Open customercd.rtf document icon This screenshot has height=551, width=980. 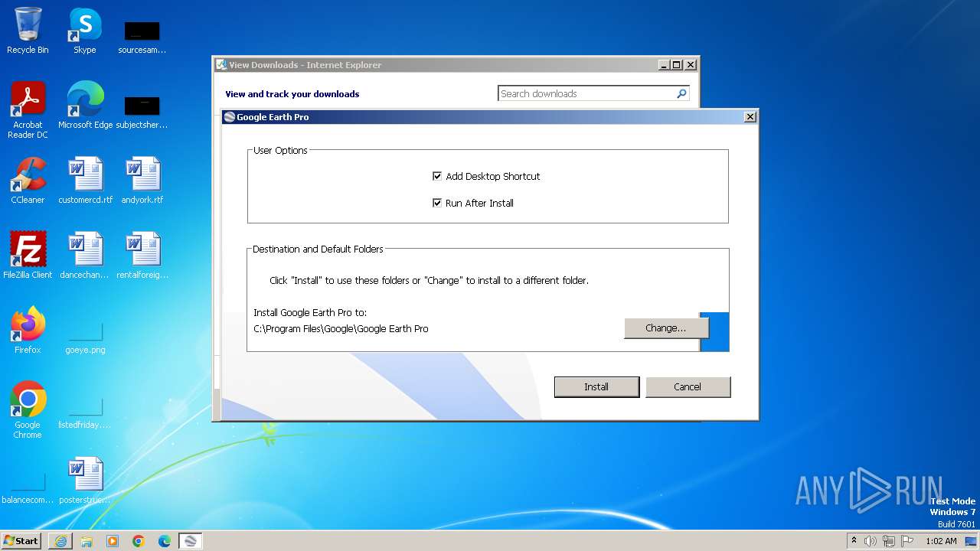pyautogui.click(x=85, y=181)
